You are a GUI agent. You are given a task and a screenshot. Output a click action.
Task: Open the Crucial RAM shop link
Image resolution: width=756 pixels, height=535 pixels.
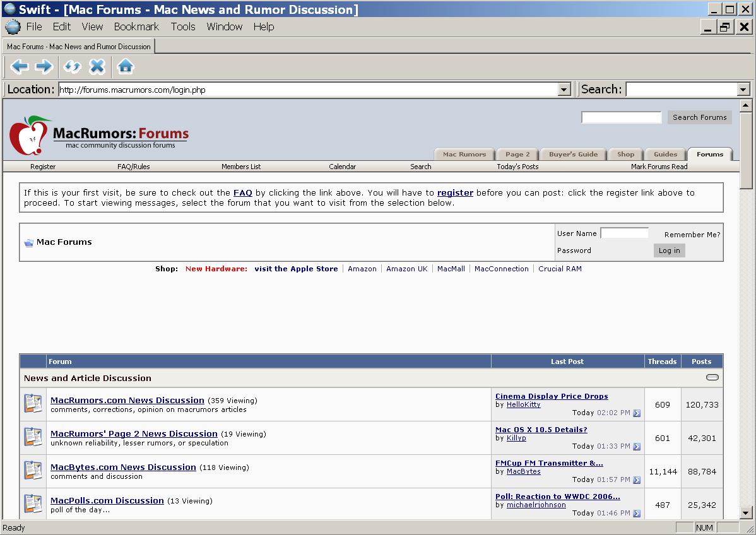pyautogui.click(x=560, y=269)
